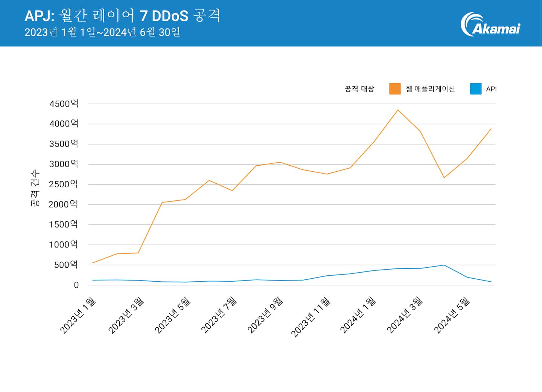The image size is (542, 392).
Task: Click the highest peak of the blue API line
Action: [x=445, y=265]
